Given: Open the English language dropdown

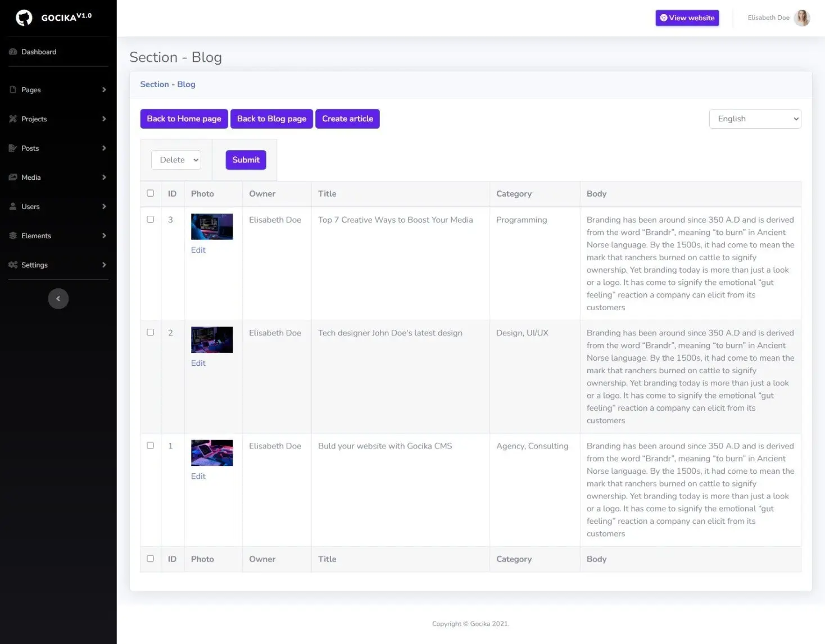Looking at the screenshot, I should pyautogui.click(x=755, y=119).
